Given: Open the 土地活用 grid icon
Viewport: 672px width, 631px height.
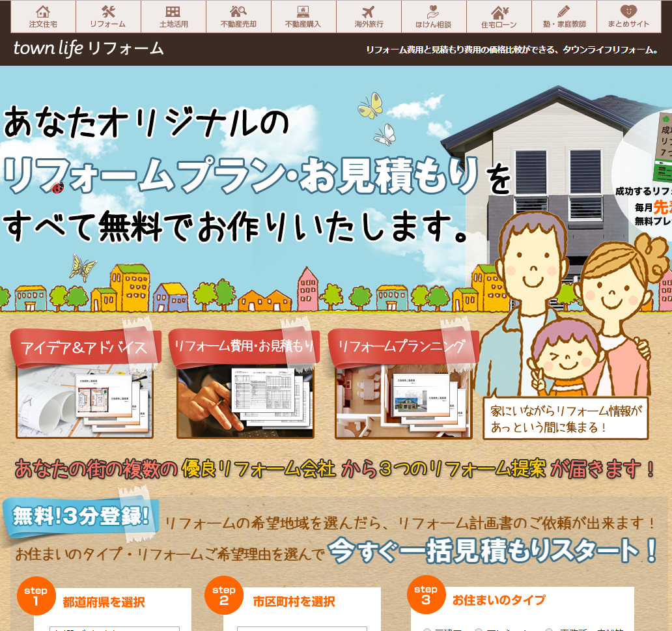Looking at the screenshot, I should [173, 16].
